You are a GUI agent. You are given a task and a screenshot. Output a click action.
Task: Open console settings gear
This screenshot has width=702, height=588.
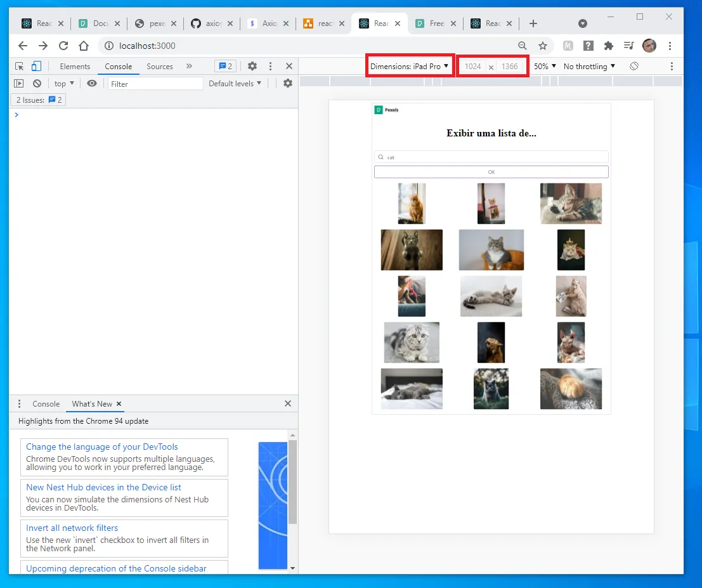coord(288,83)
